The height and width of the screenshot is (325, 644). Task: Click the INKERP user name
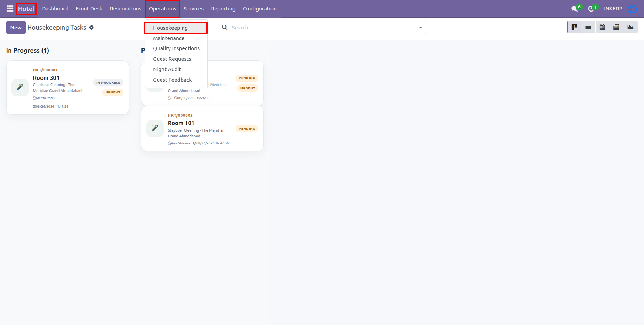(613, 9)
